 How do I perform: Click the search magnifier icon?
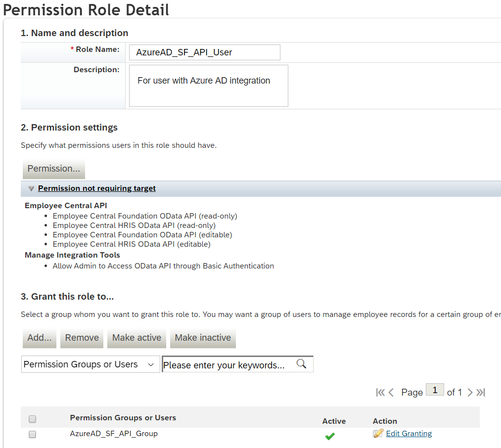[301, 364]
